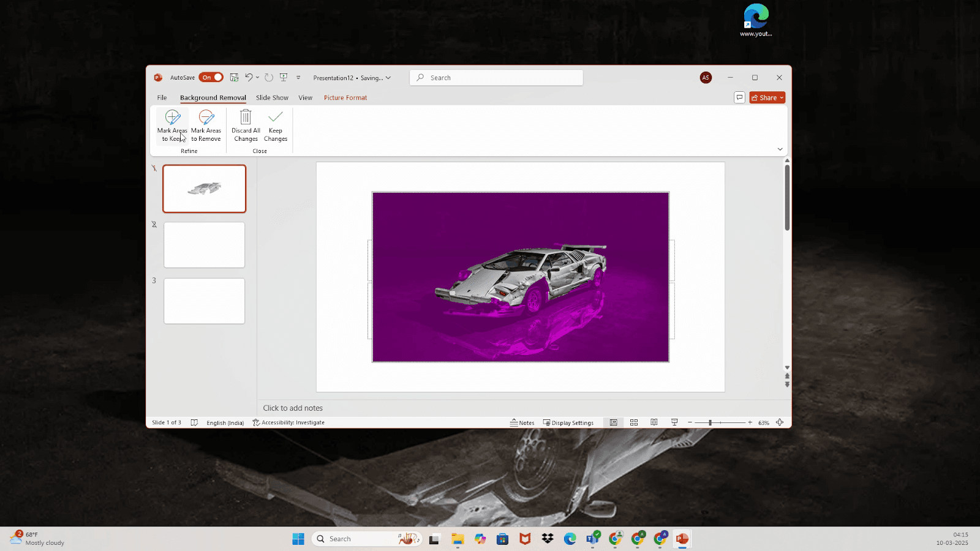Screen dimensions: 980x551
Task: Switch to Reading View icon
Action: point(654,422)
